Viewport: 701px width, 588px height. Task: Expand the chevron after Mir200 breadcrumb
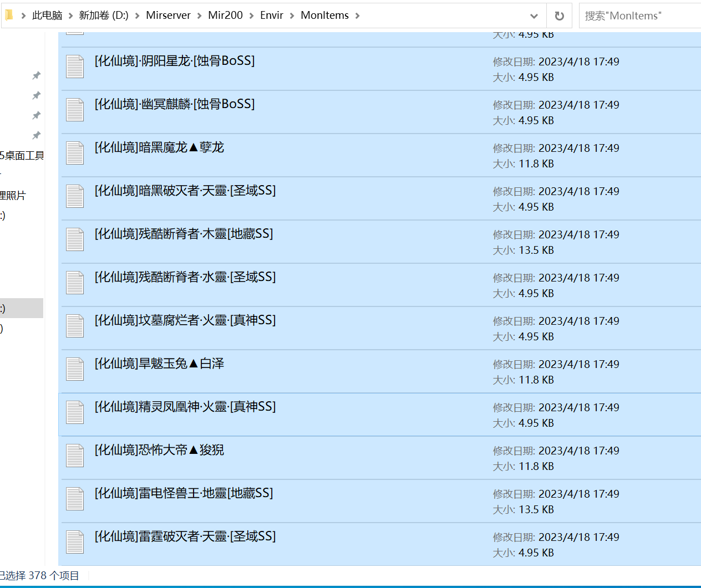pyautogui.click(x=251, y=16)
